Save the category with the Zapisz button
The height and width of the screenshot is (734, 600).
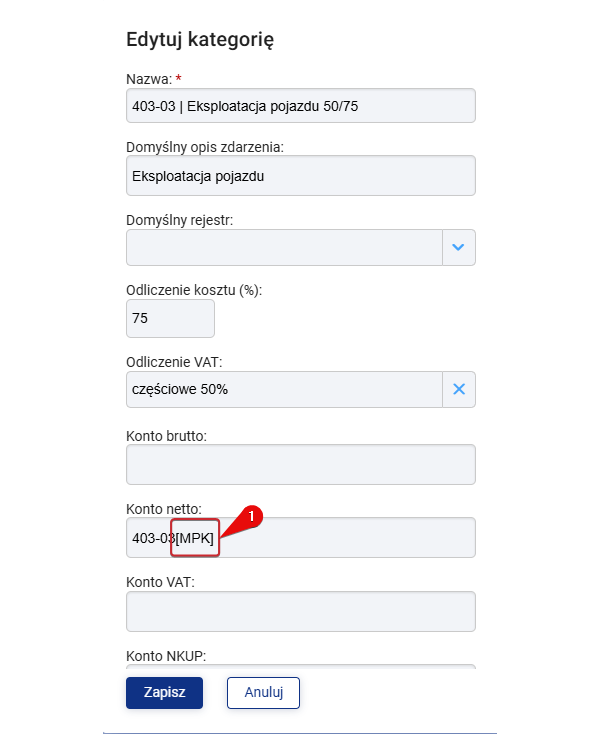coord(164,693)
